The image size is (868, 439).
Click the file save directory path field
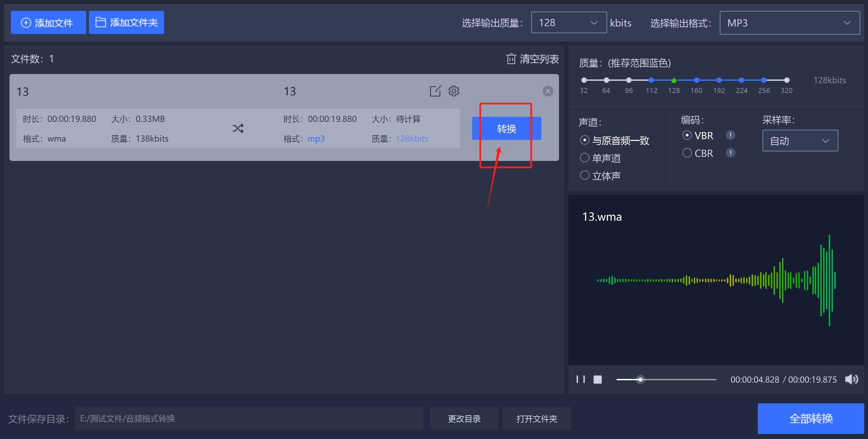pos(249,418)
